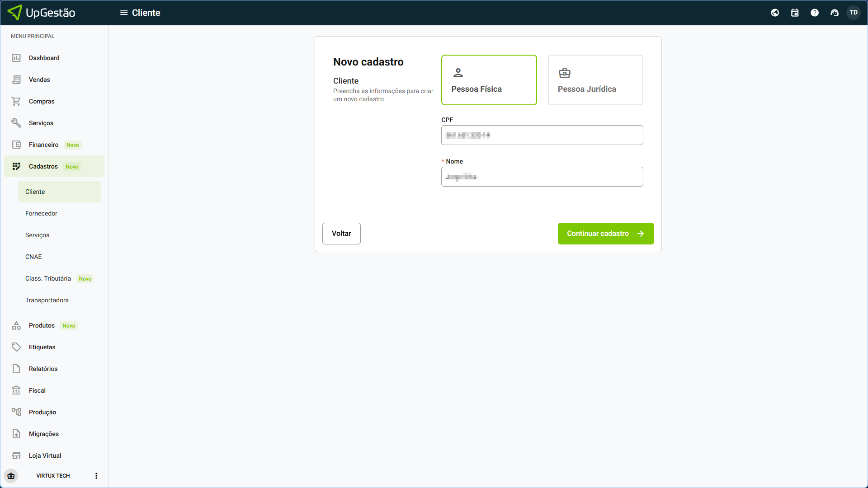Screen dimensions: 868x488
Task: Click into the CPF input field
Action: [542, 135]
